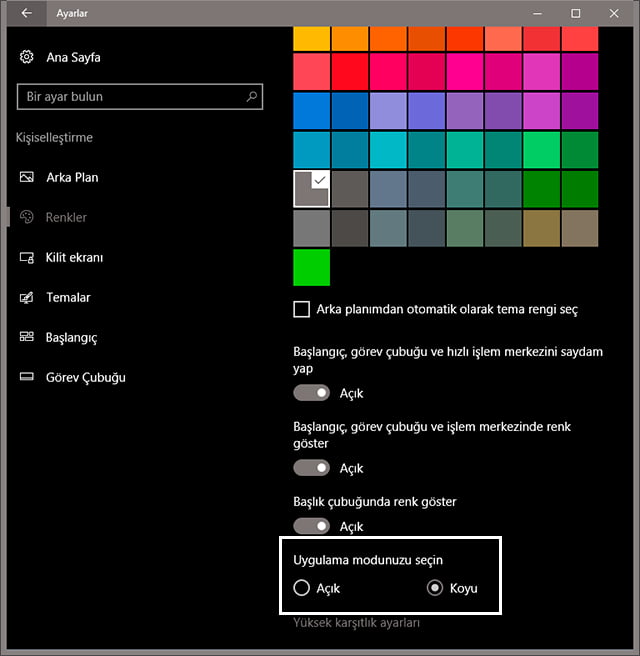640x656 pixels.
Task: Click the Kilit ekranı icon
Action: click(x=27, y=257)
